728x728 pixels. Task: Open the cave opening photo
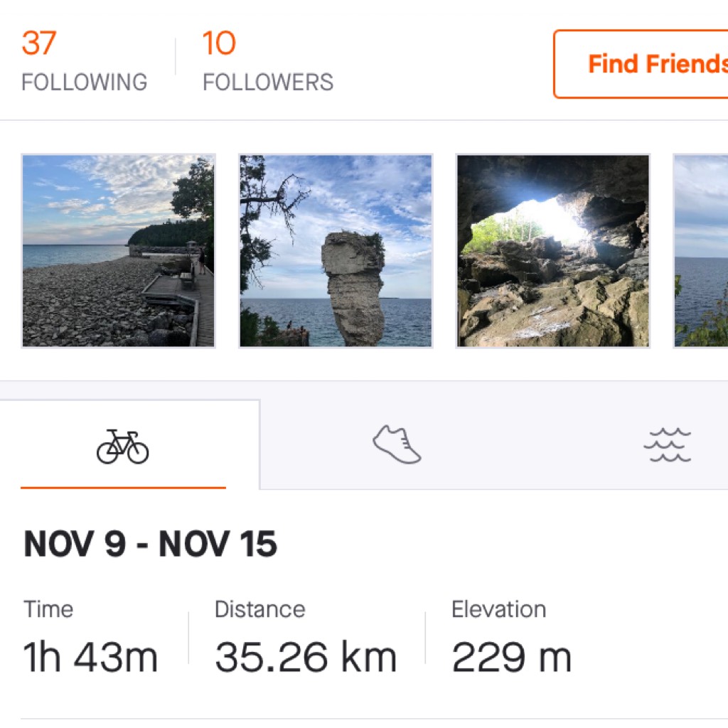[x=552, y=250]
